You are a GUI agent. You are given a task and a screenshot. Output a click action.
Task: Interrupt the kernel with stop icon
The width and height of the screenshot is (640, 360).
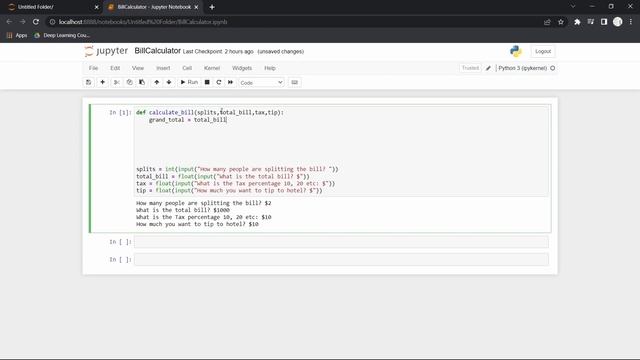(207, 82)
